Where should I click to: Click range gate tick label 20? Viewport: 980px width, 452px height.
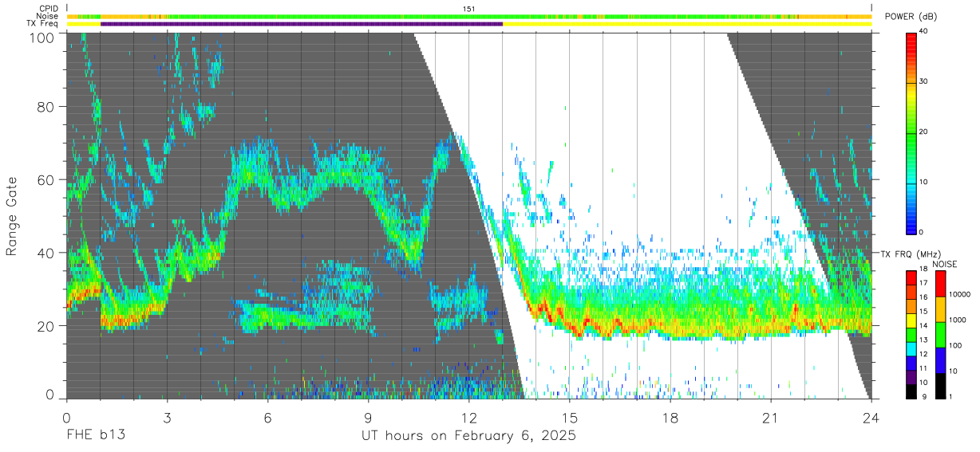tap(46, 326)
